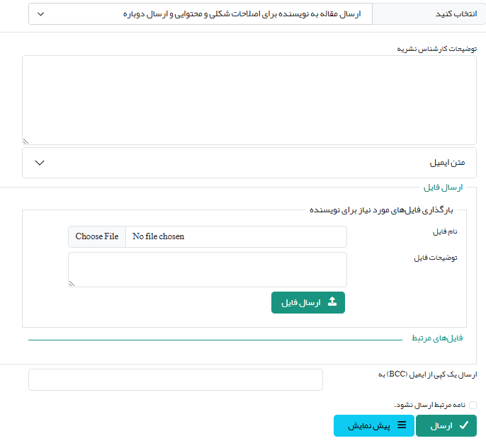Click the BCC email copy input field
The height and width of the screenshot is (448, 486).
175,379
